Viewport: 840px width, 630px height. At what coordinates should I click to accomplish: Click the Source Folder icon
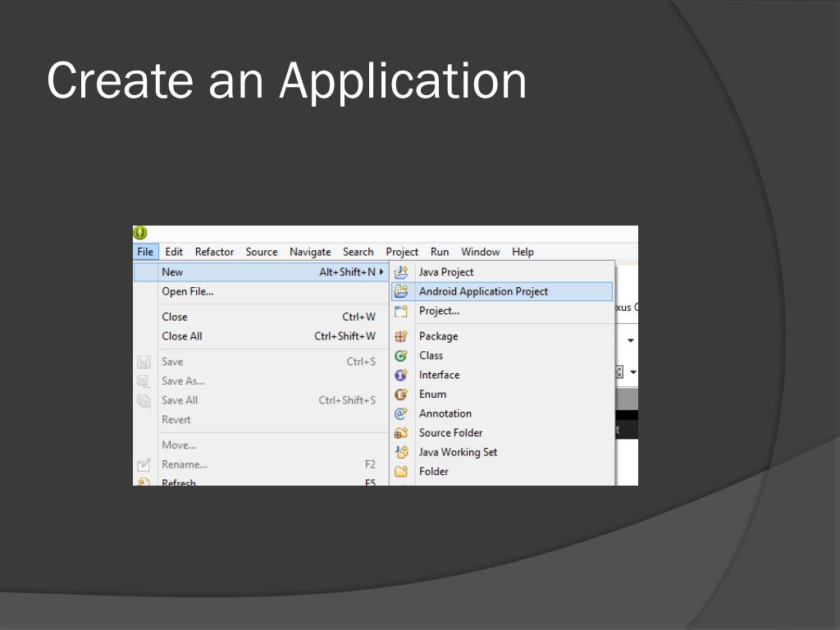[401, 433]
